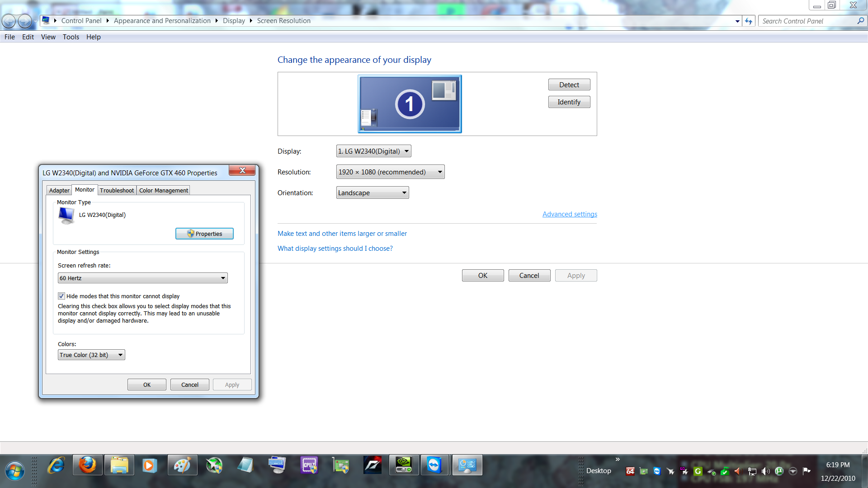Open Internet Explorer from the taskbar
Image resolution: width=868 pixels, height=488 pixels.
tap(56, 465)
